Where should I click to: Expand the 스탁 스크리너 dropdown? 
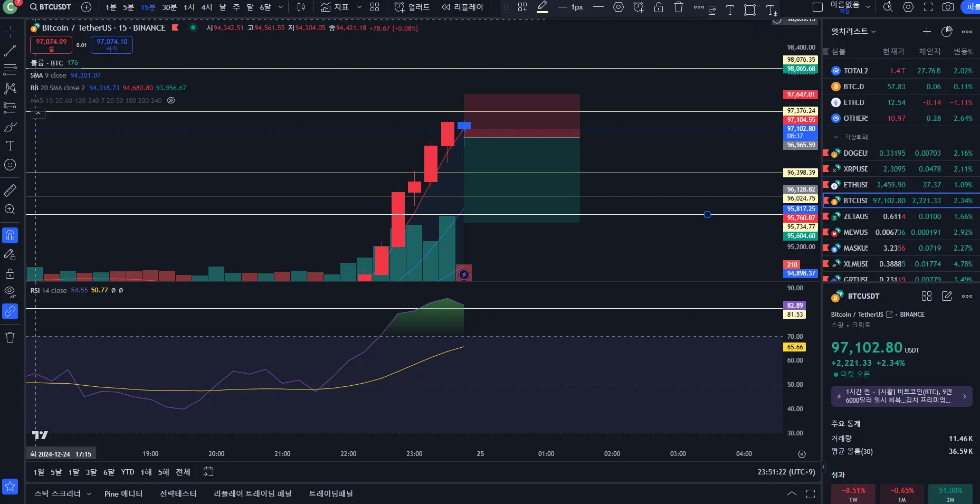point(89,494)
